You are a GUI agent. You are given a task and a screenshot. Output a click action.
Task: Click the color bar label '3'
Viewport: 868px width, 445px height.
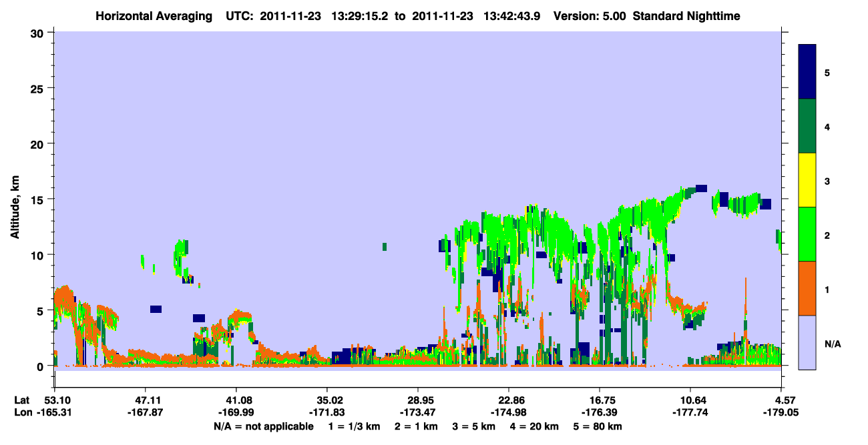coord(827,181)
